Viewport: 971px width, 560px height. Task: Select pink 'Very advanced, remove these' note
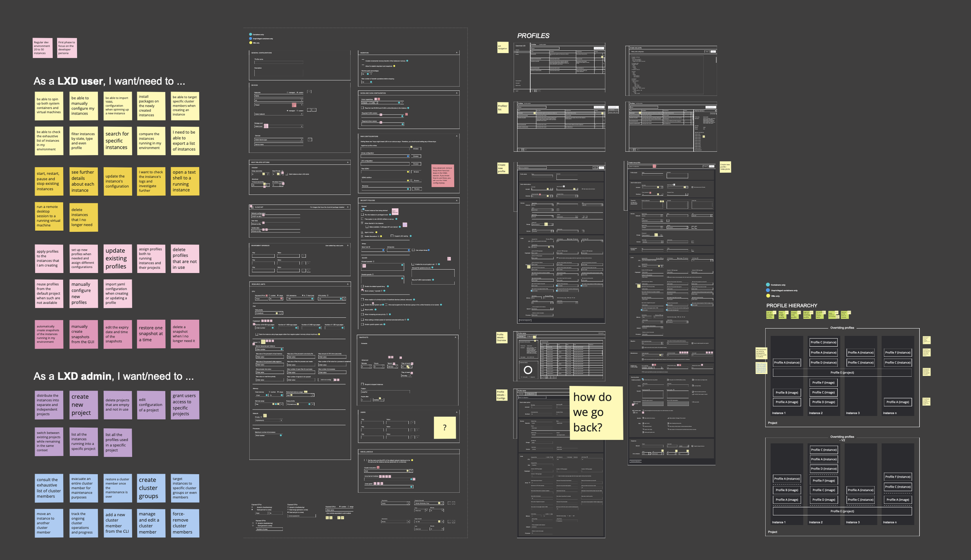click(442, 176)
